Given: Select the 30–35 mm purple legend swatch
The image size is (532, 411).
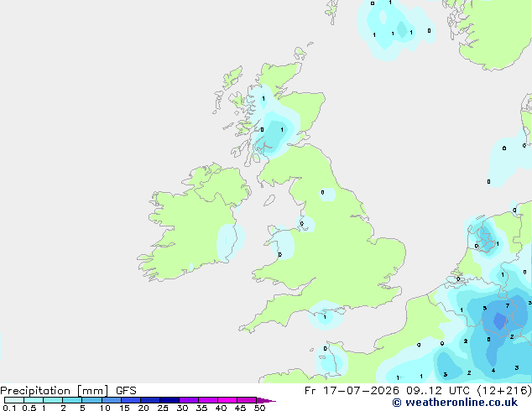Looking at the screenshot, I should 189,400.
